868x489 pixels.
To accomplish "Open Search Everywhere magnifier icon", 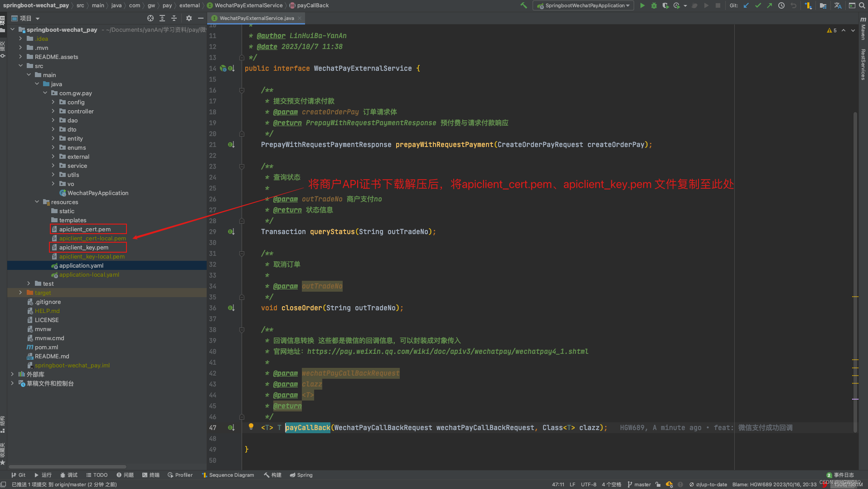I will click(x=862, y=5).
